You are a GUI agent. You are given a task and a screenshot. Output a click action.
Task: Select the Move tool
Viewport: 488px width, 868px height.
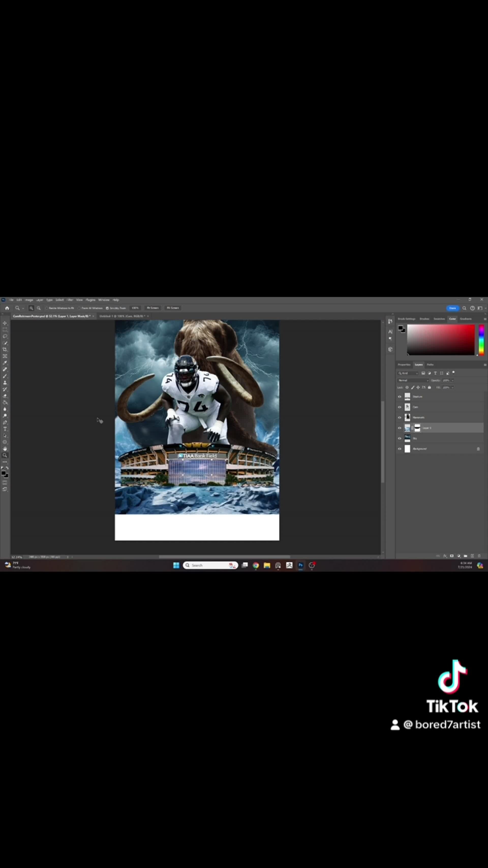coord(5,323)
